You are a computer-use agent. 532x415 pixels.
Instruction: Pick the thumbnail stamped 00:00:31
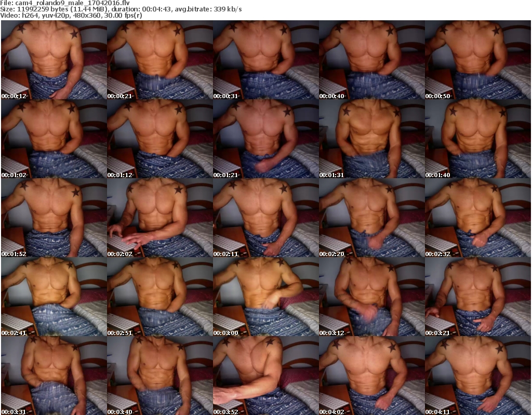click(x=266, y=60)
